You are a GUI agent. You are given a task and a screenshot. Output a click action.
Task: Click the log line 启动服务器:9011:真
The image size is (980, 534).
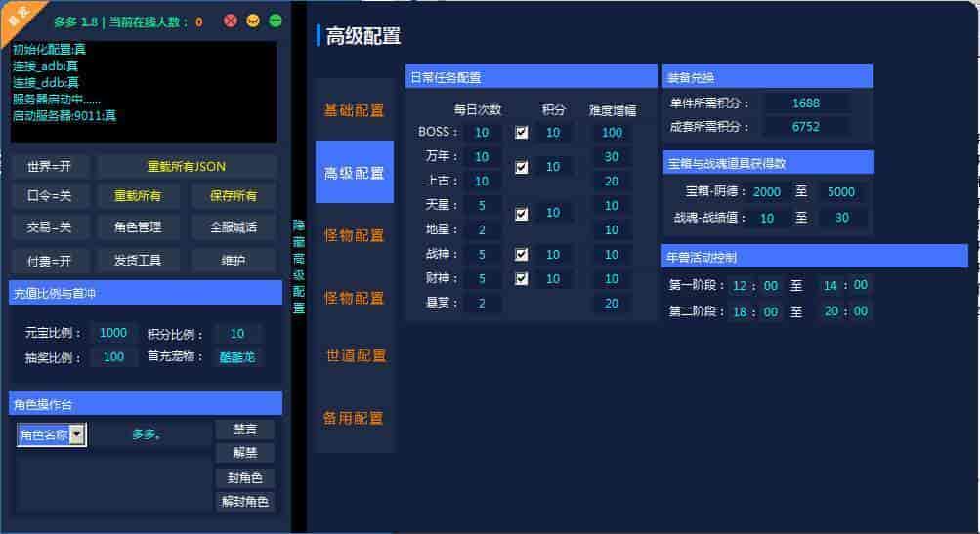point(64,115)
